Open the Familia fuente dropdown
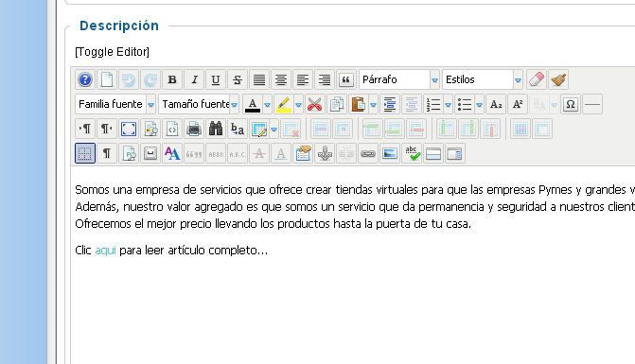635x364 pixels. pyautogui.click(x=115, y=104)
